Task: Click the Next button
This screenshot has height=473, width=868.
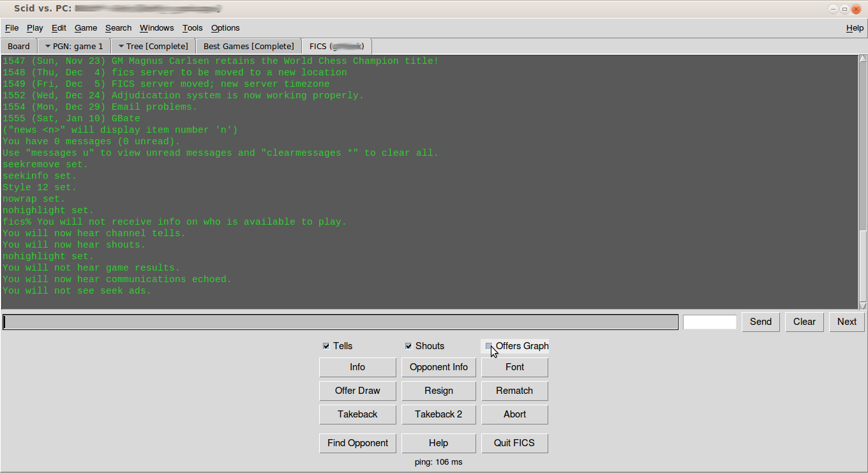Action: (x=847, y=322)
